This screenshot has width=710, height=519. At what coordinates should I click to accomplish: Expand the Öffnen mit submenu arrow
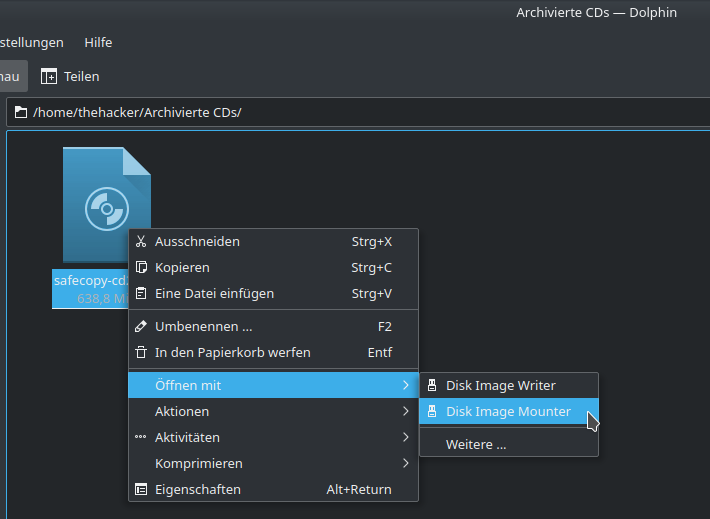point(405,385)
